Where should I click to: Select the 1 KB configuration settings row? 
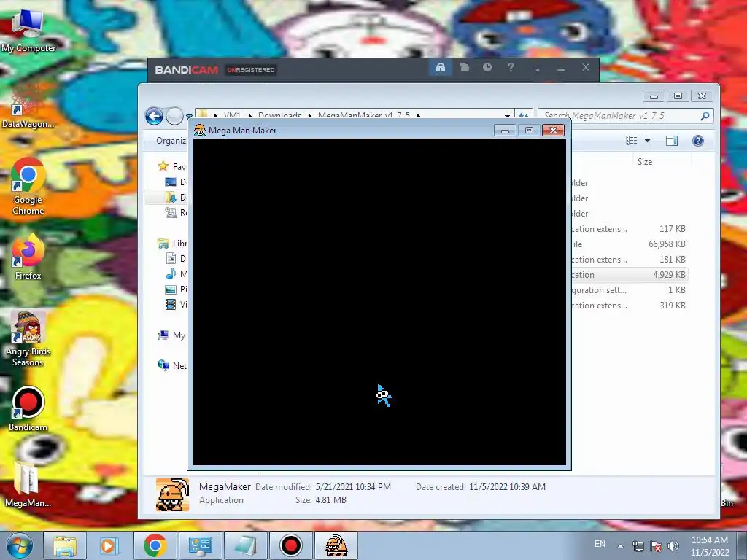(629, 289)
